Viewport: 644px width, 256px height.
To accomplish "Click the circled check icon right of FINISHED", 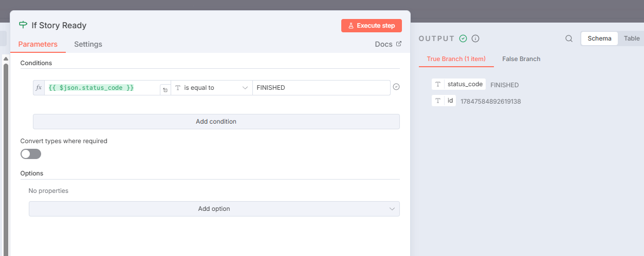I will (x=396, y=87).
